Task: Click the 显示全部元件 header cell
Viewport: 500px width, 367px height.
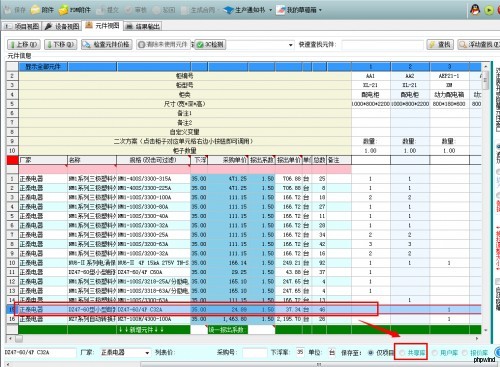Action: [x=43, y=67]
